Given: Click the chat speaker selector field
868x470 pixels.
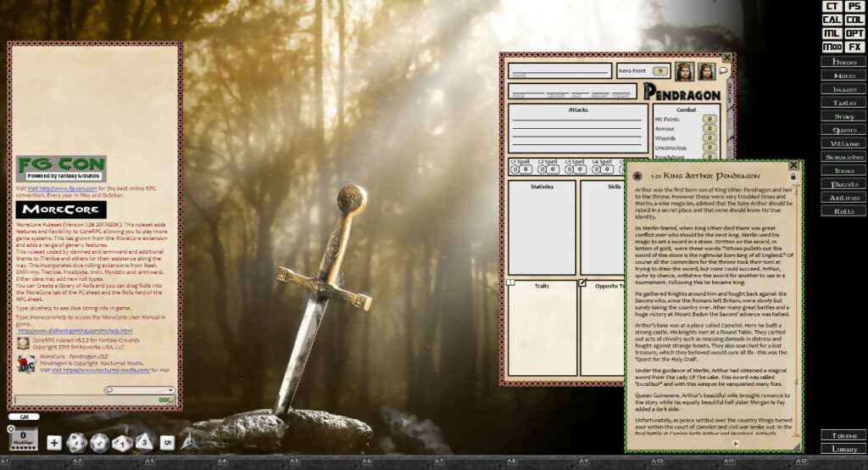Looking at the screenshot, I should (x=140, y=390).
